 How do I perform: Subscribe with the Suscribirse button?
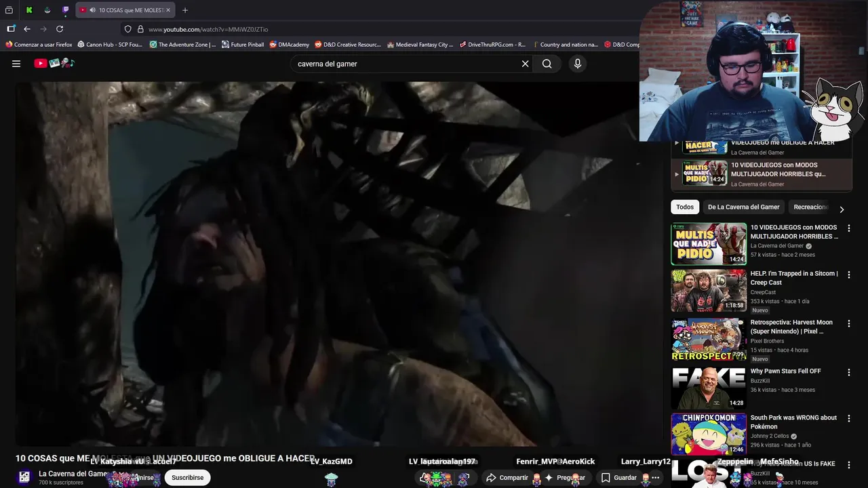[187, 478]
